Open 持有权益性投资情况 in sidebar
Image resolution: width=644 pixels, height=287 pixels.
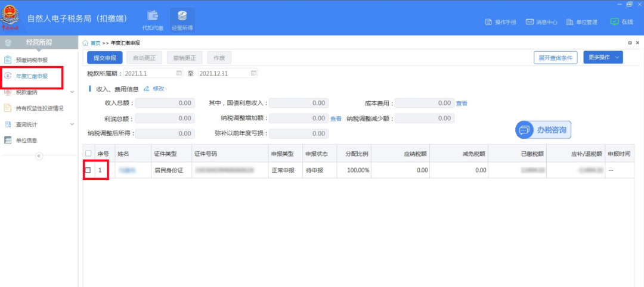[39, 108]
